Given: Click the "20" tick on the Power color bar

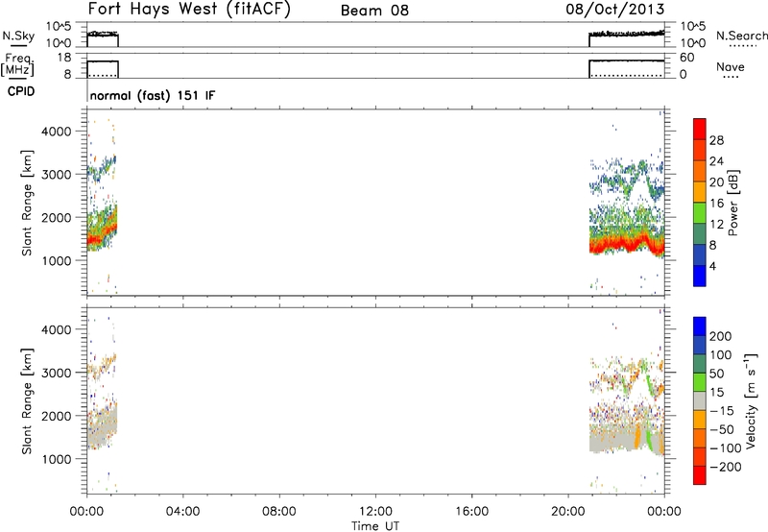Looking at the screenshot, I should (x=716, y=182).
